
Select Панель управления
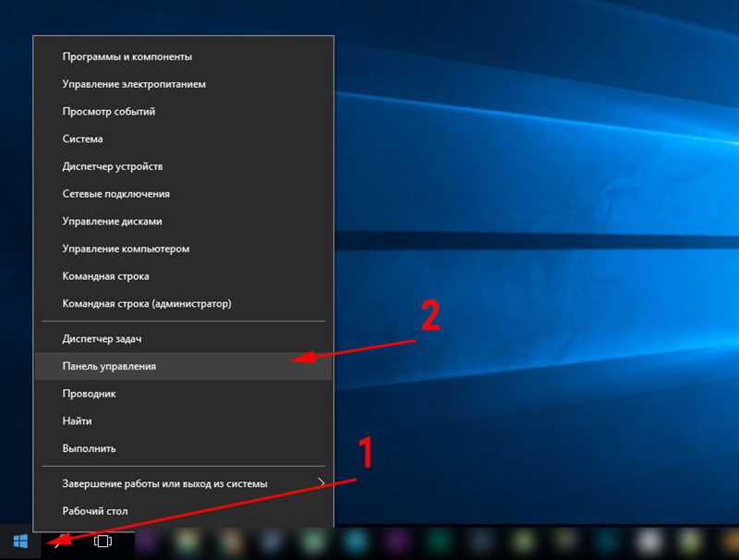183,366
